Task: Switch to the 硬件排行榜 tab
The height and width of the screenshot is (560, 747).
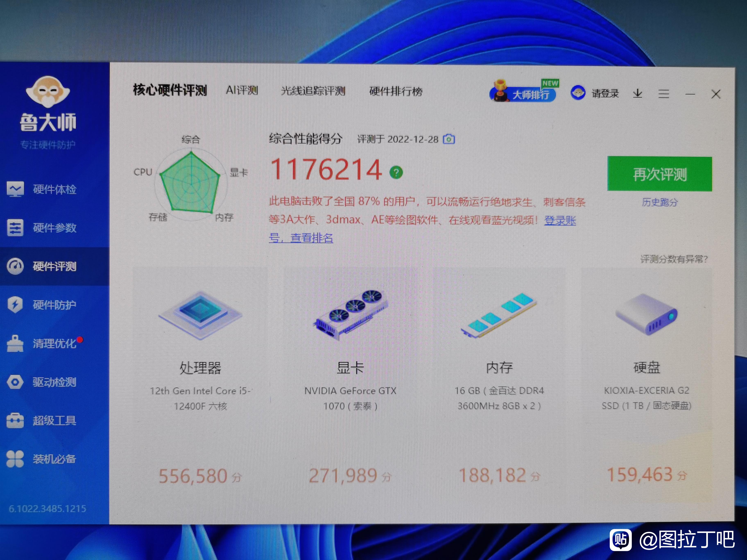Action: pyautogui.click(x=396, y=91)
